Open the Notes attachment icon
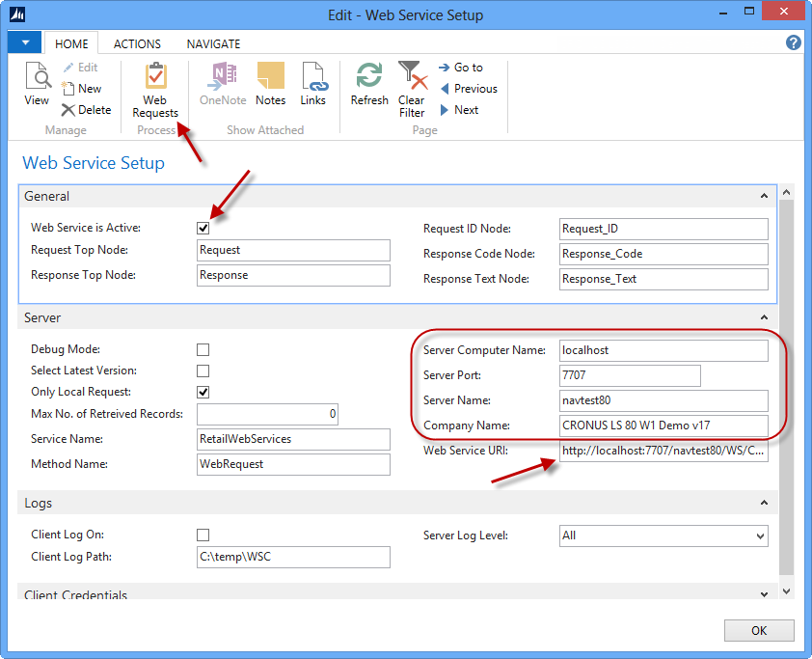The image size is (812, 659). click(x=270, y=85)
